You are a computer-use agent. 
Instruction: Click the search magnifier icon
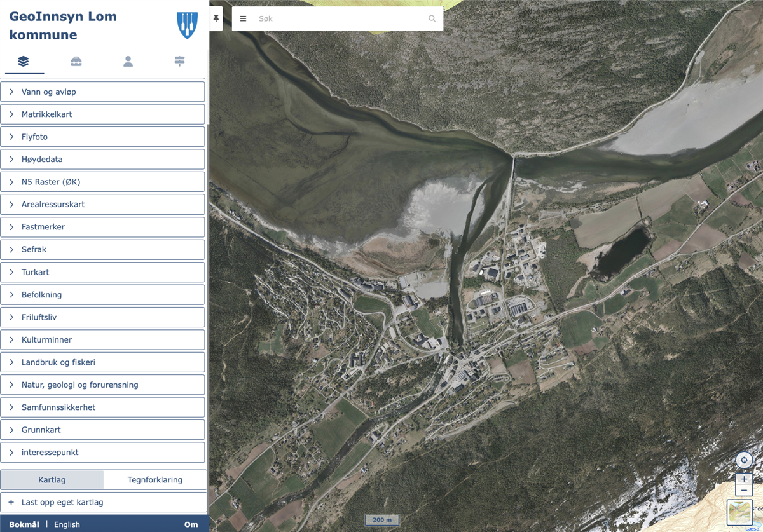click(432, 19)
